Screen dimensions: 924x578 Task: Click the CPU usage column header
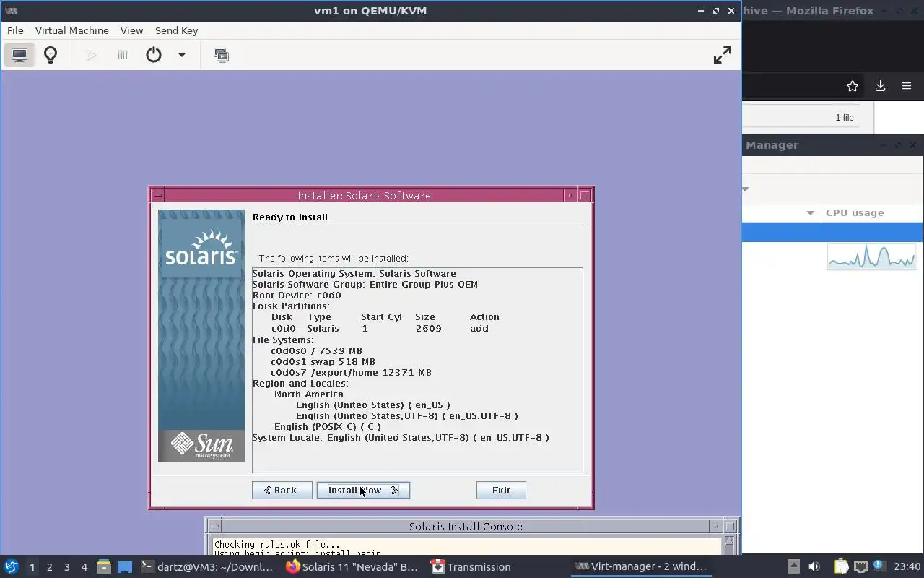(855, 212)
